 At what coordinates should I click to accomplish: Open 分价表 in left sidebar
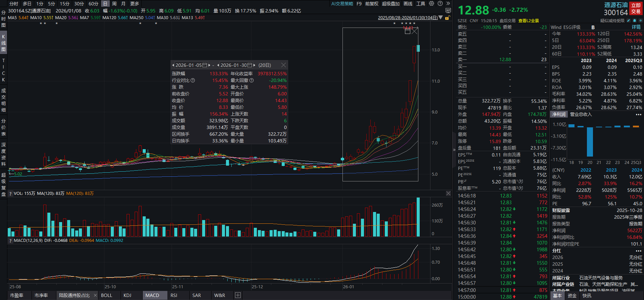point(3,127)
